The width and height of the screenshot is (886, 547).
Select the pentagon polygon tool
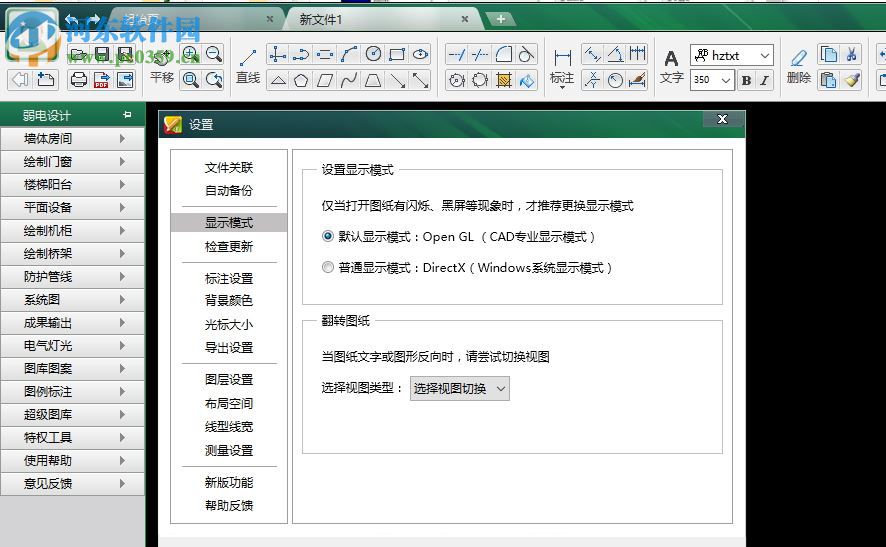[x=301, y=80]
